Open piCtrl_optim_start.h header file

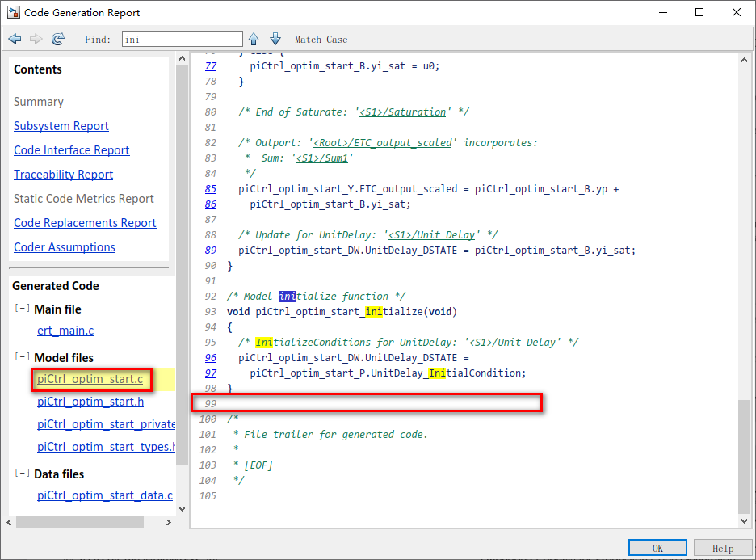pyautogui.click(x=90, y=402)
